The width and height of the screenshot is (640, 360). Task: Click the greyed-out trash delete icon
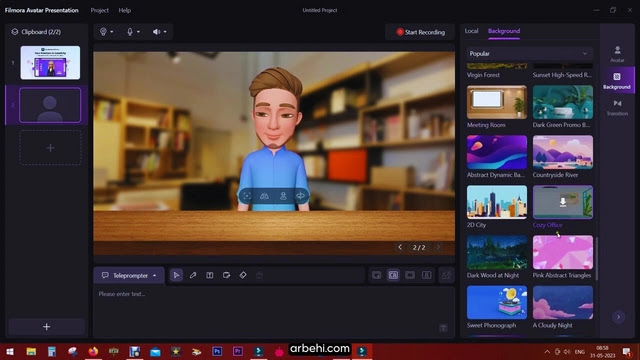(259, 276)
